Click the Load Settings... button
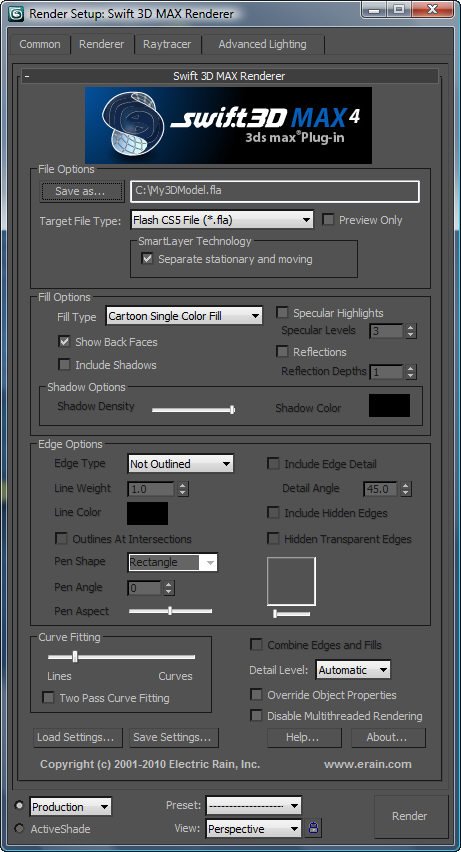The width and height of the screenshot is (461, 852). point(78,737)
